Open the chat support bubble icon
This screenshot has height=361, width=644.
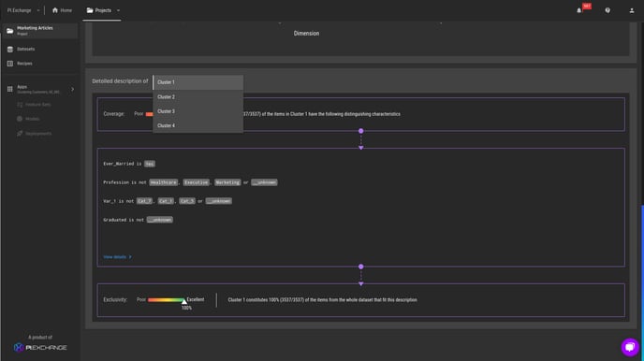[x=630, y=347]
